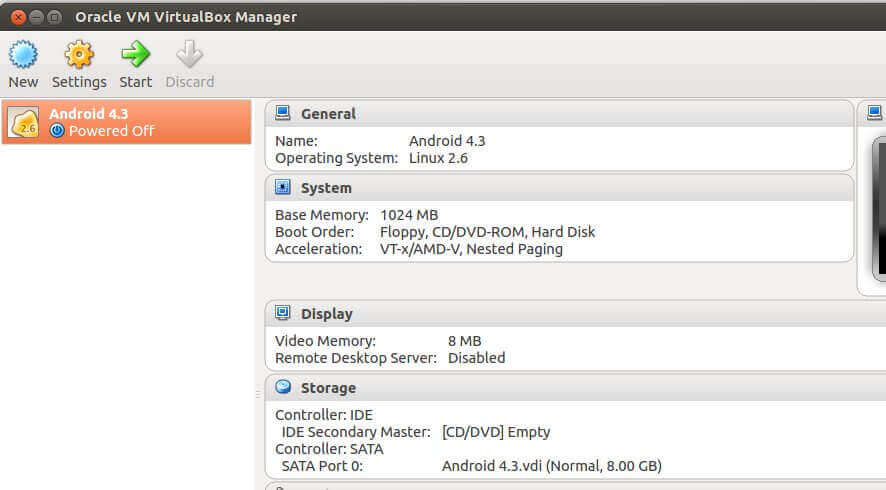Click the Display section screen icon

(x=283, y=313)
